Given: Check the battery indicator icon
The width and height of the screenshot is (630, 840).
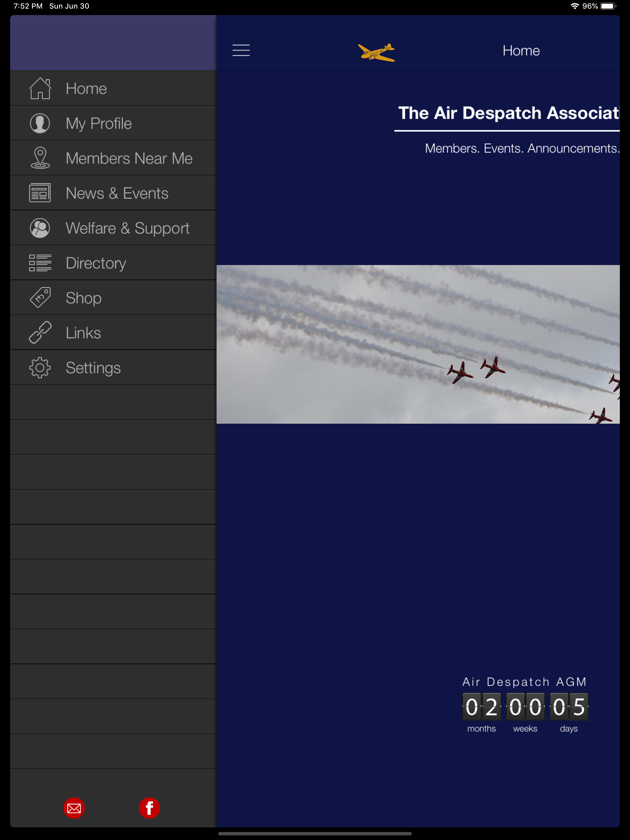Looking at the screenshot, I should pyautogui.click(x=608, y=6).
